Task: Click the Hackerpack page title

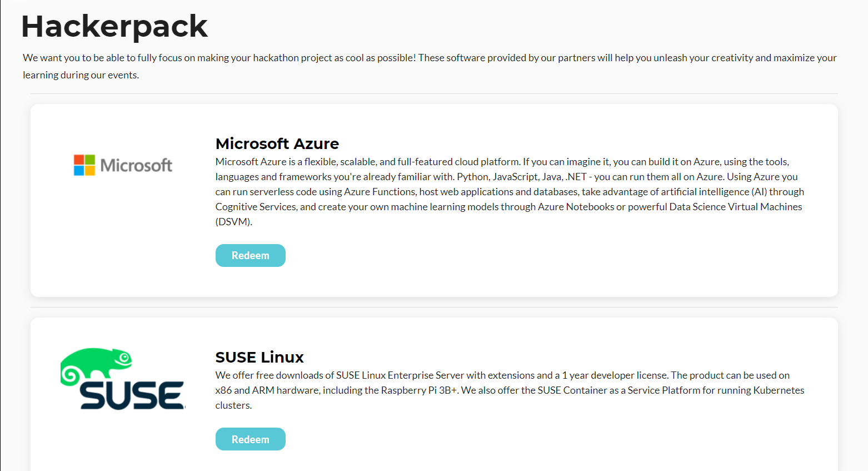Action: pos(114,26)
